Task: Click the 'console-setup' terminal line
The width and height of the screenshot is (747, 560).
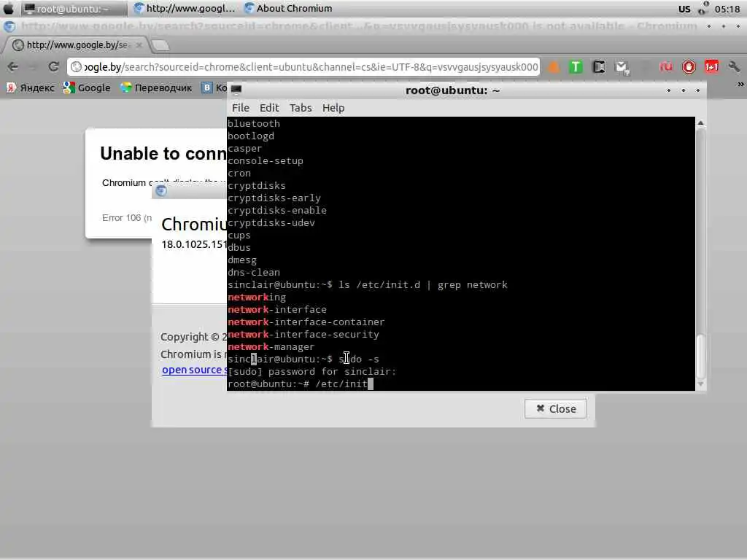Action: (266, 161)
